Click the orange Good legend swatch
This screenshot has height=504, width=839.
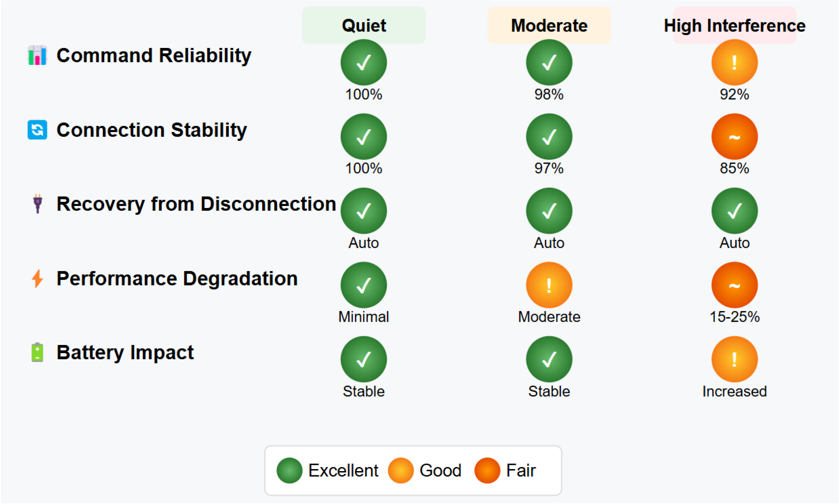(400, 470)
